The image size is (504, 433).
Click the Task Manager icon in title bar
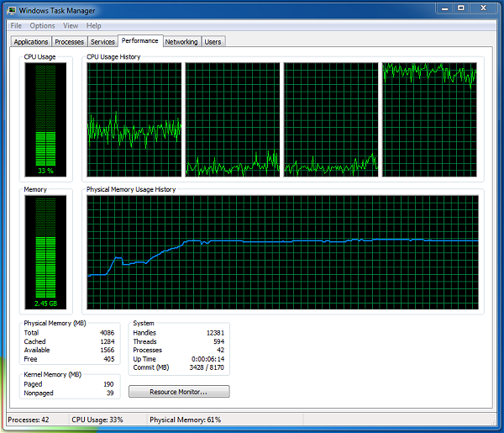click(11, 9)
